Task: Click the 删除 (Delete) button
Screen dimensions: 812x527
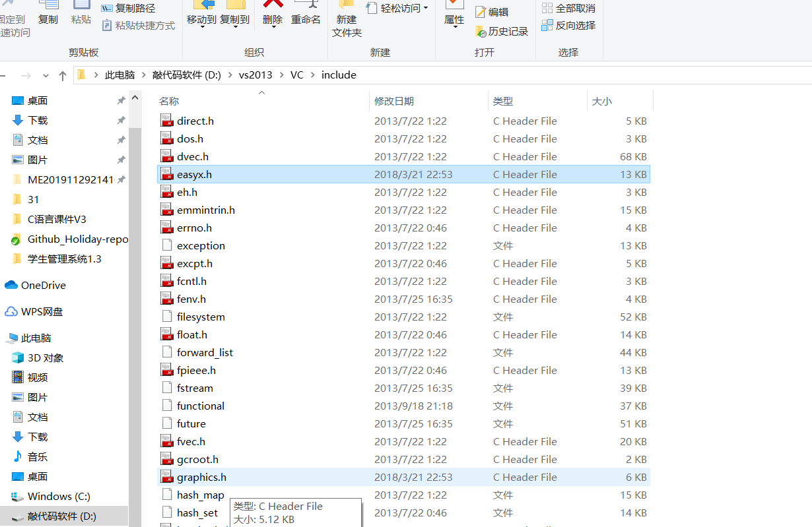Action: click(273, 13)
